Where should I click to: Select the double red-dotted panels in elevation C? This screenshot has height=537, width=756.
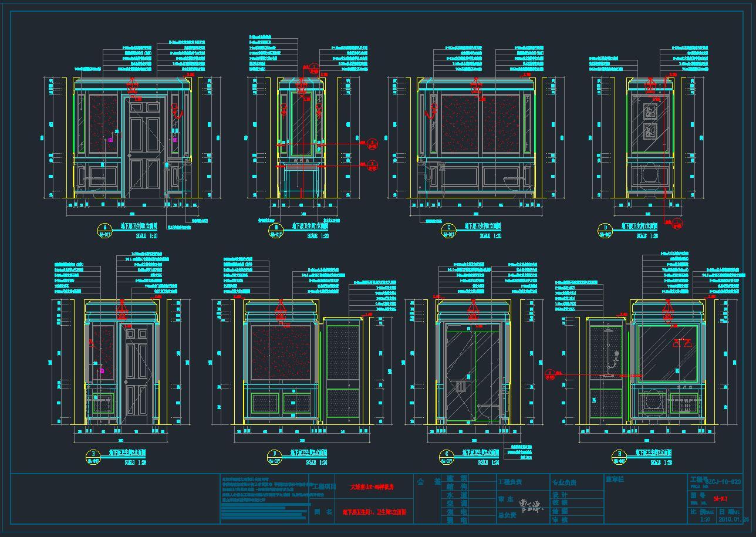481,123
